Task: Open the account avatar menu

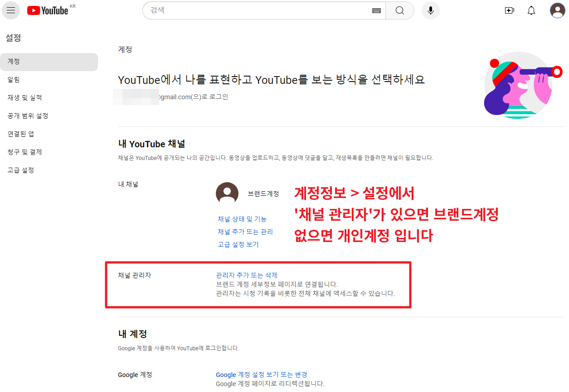Action: pyautogui.click(x=557, y=10)
